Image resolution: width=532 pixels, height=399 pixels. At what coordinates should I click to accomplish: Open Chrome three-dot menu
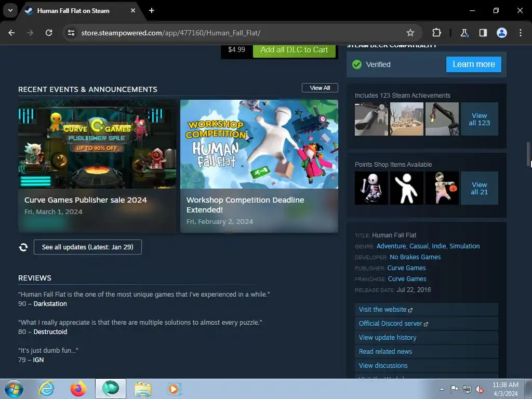point(521,33)
